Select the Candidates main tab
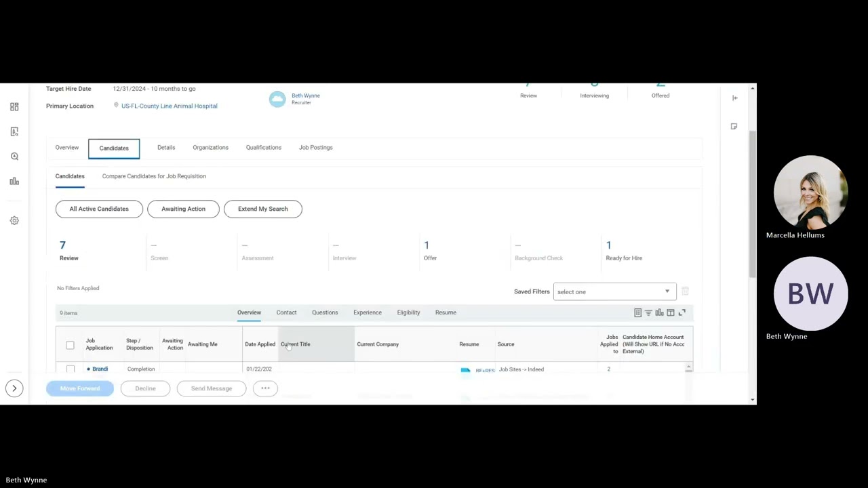868x488 pixels. (114, 148)
